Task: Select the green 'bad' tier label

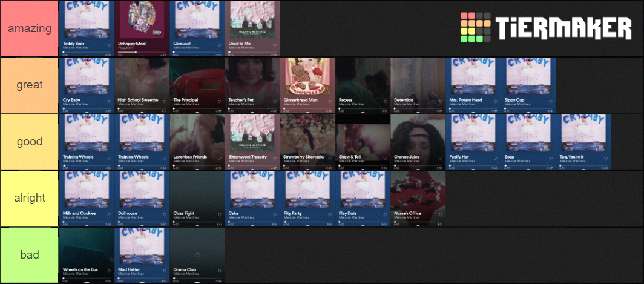Action: 30,255
